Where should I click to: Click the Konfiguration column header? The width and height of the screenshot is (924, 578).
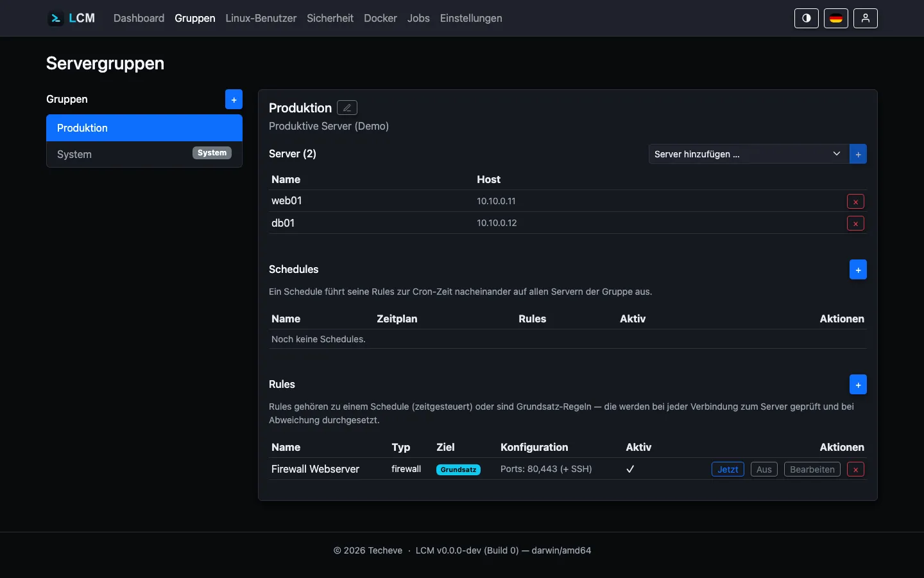click(x=535, y=447)
